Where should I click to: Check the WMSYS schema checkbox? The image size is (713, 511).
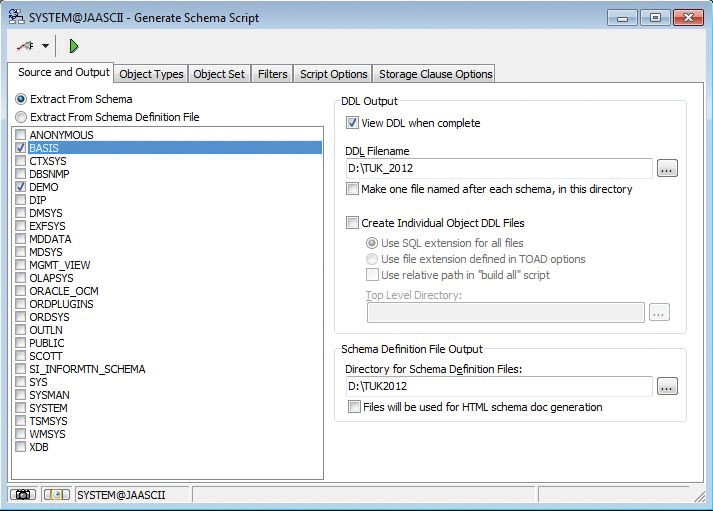(20, 434)
